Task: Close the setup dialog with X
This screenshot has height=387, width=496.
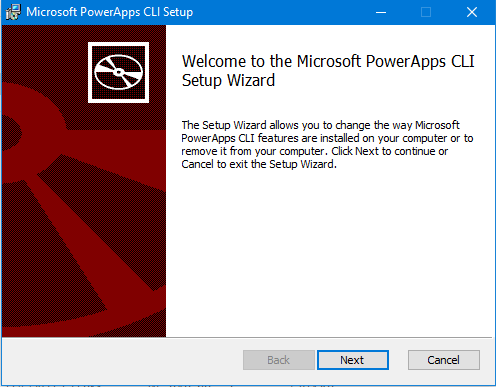Action: (x=472, y=12)
